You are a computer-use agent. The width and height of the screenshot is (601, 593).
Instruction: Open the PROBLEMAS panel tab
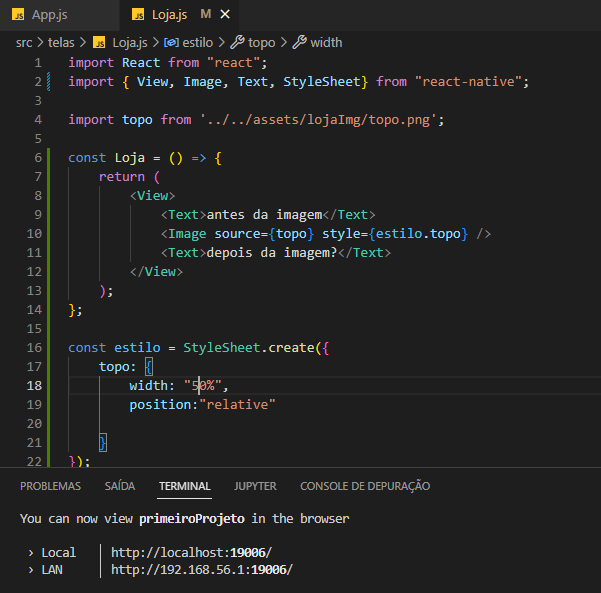(50, 486)
